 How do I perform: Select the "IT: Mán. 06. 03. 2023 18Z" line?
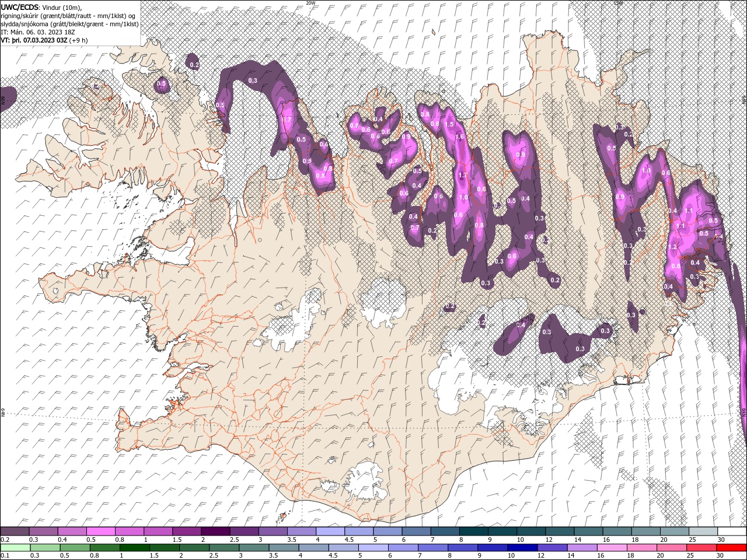coord(39,32)
